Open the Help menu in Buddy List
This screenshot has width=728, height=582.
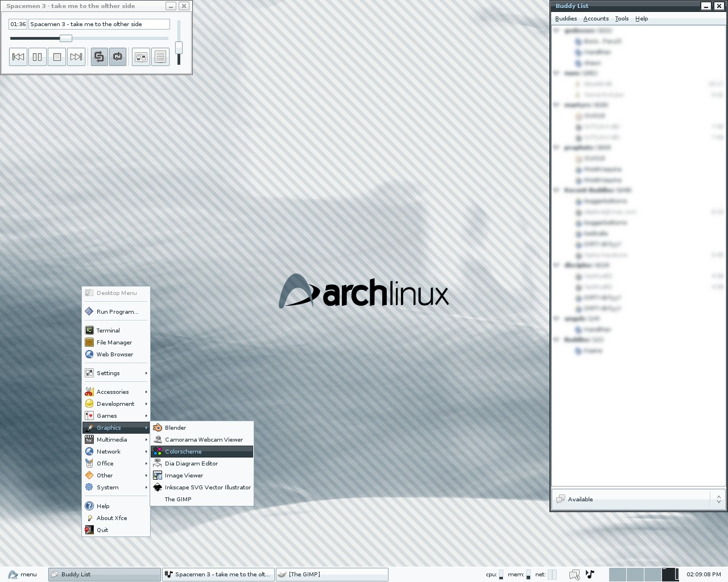642,19
